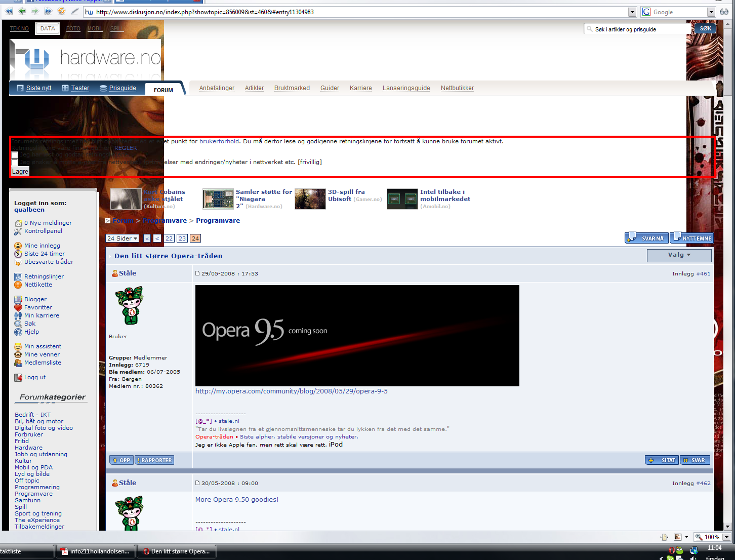Click the user icon beside Ståle in post #461
Screen dimensions: 735x560
click(115, 273)
